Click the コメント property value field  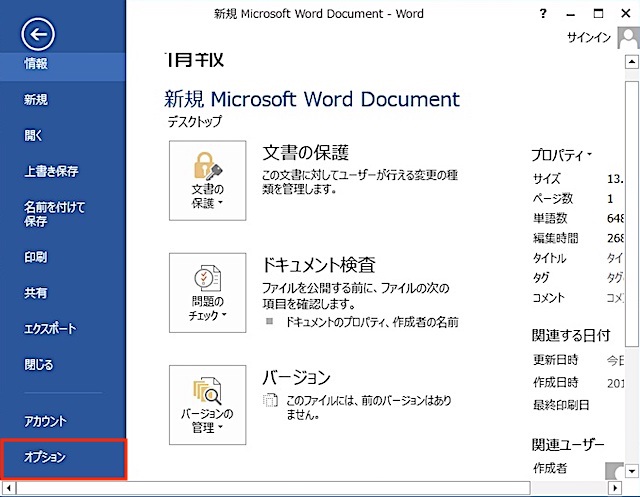615,298
